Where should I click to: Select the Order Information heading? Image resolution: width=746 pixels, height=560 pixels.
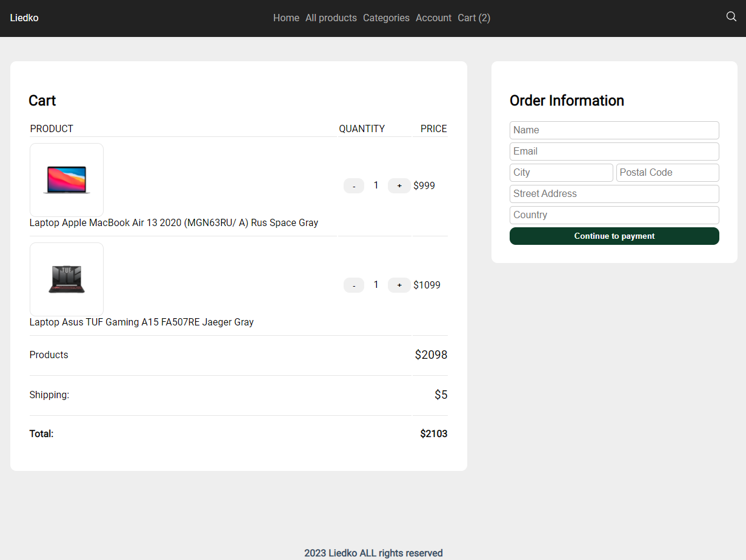point(567,101)
